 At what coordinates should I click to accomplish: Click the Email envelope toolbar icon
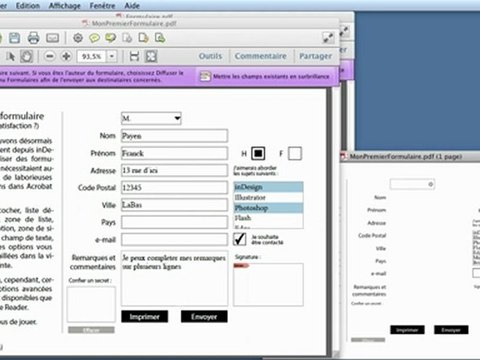coord(52,38)
